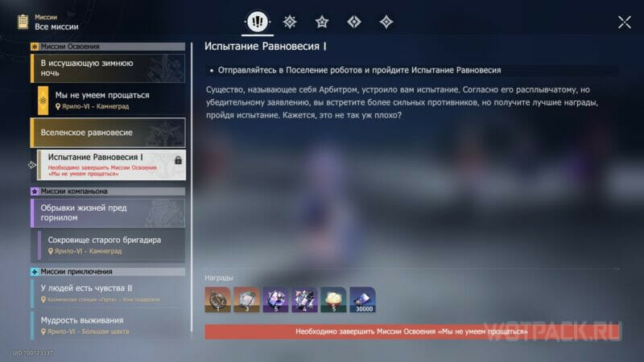
Task: Close the missions screen with X
Action: pyautogui.click(x=625, y=23)
